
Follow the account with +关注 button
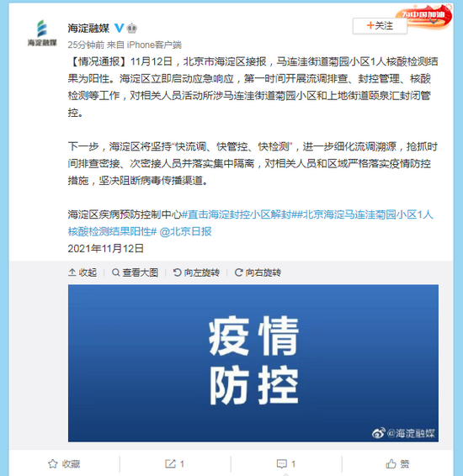[x=380, y=26]
